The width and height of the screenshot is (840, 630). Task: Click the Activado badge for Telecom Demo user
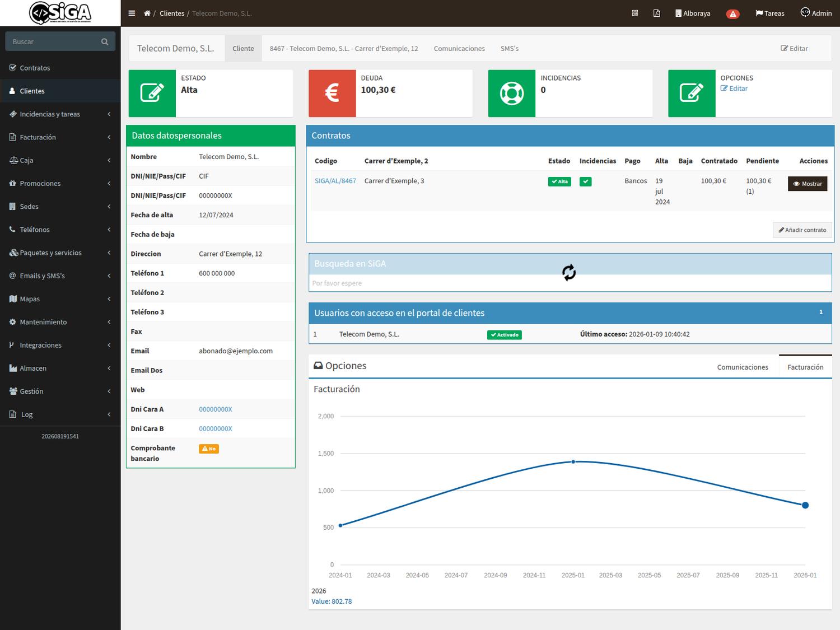(505, 335)
